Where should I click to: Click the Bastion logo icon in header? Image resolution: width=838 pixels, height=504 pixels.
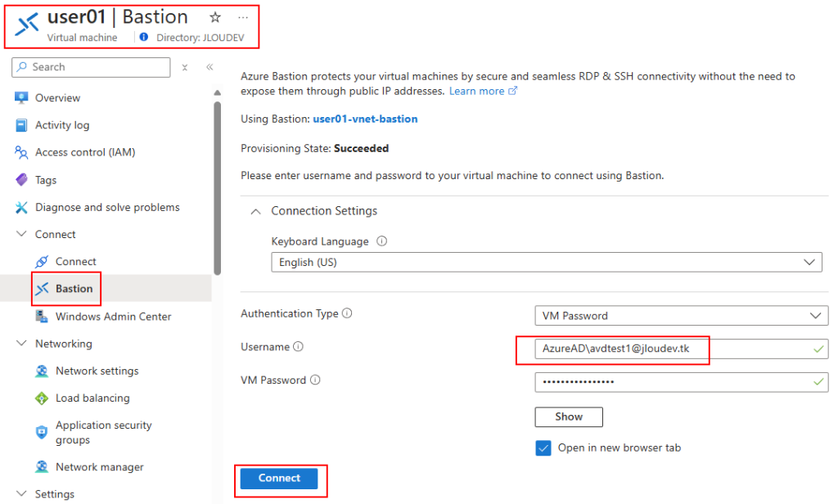[27, 24]
